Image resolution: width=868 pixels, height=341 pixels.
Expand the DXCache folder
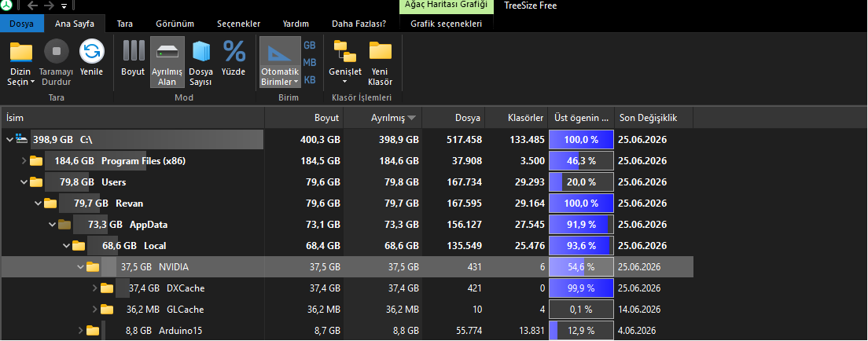coord(95,288)
